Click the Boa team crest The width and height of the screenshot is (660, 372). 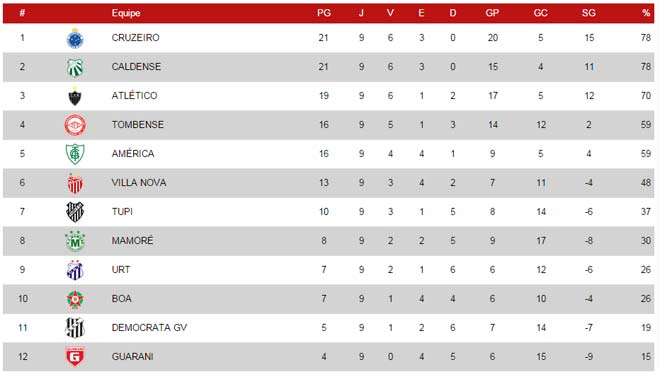[x=75, y=299]
